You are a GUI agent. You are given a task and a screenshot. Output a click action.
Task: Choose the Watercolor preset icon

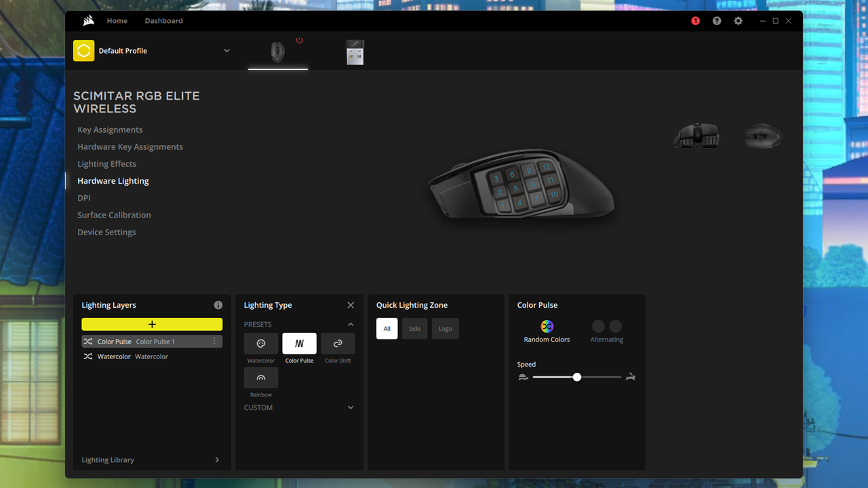pos(261,344)
